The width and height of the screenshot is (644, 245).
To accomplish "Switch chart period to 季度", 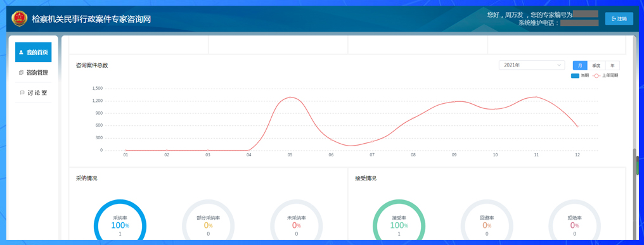I will click(x=596, y=65).
